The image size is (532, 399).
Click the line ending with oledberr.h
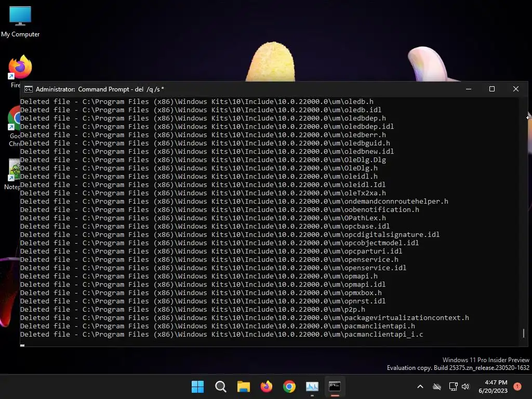pyautogui.click(x=203, y=135)
